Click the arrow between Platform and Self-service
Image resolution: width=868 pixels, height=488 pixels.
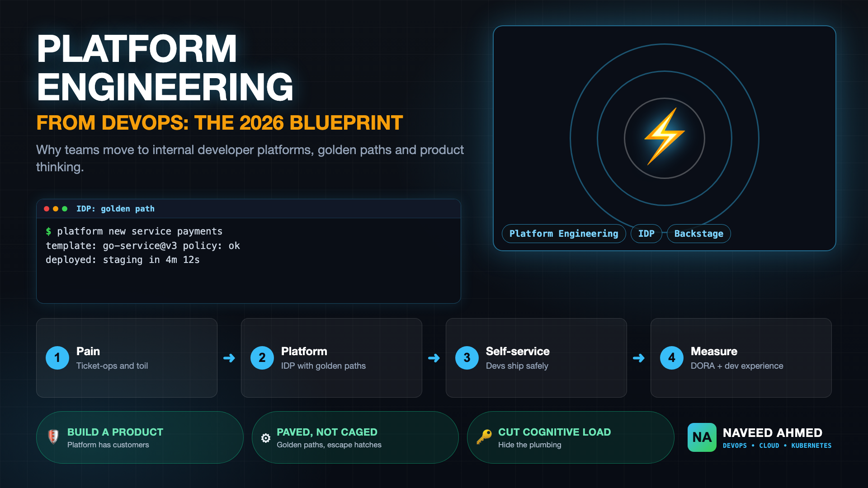pyautogui.click(x=434, y=358)
